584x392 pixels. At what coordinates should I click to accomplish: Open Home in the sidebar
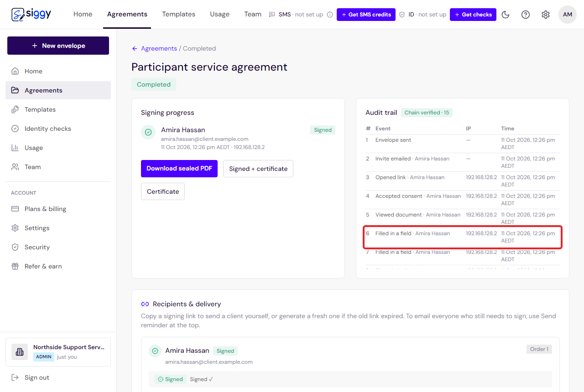click(x=58, y=71)
